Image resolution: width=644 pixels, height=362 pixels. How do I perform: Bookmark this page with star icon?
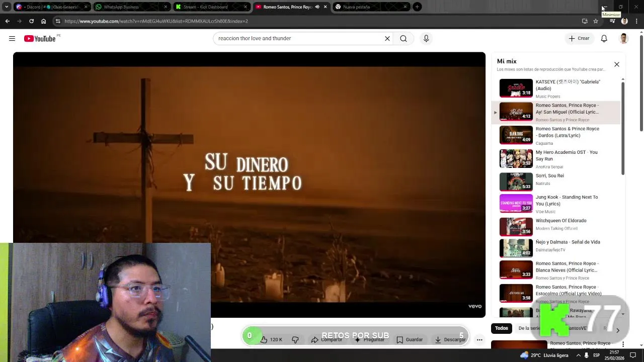click(596, 21)
